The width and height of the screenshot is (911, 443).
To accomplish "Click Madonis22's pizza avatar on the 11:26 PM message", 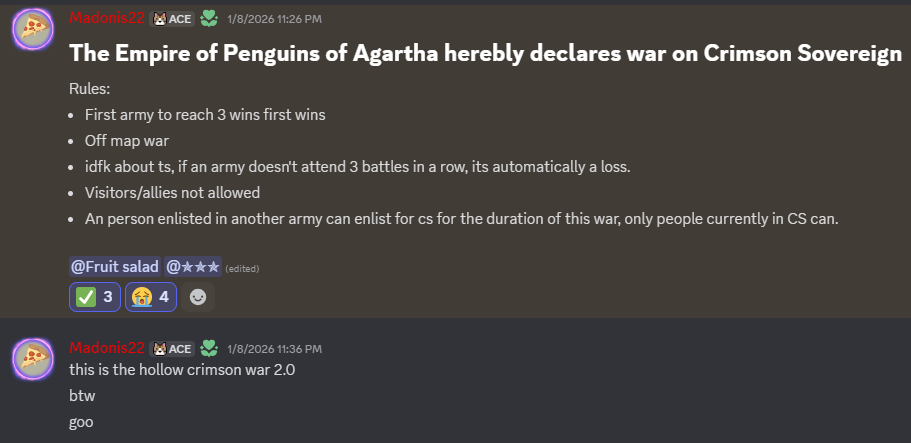I will (32, 30).
